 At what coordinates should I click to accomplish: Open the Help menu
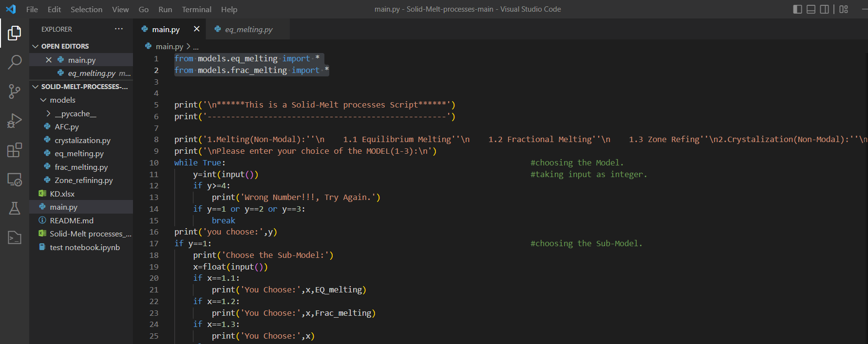(229, 9)
